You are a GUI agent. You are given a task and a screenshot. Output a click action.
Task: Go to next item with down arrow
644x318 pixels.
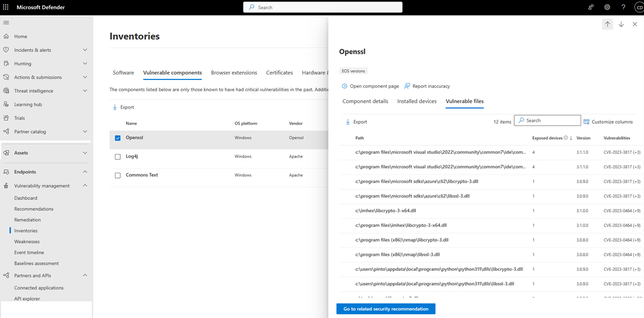(x=621, y=24)
